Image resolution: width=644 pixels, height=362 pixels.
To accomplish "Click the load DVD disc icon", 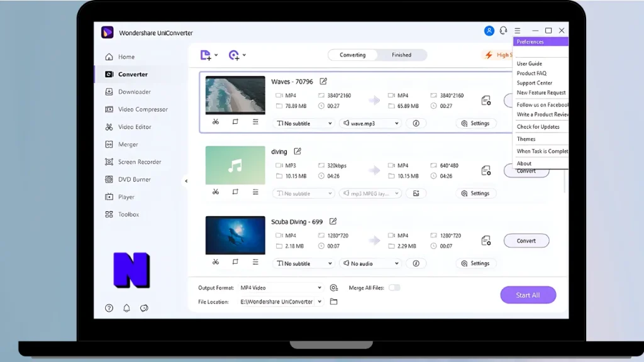I will point(234,55).
